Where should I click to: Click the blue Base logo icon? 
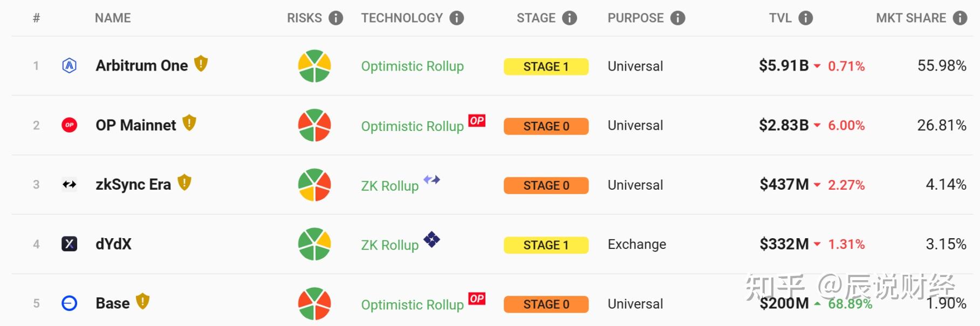(x=70, y=303)
